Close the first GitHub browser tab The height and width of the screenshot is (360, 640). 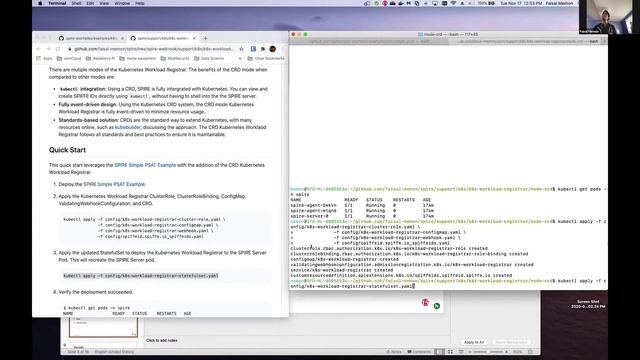[x=122, y=38]
